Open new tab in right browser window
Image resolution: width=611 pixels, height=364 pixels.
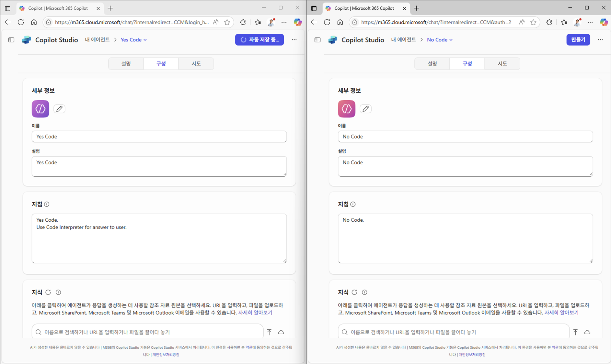pos(416,8)
